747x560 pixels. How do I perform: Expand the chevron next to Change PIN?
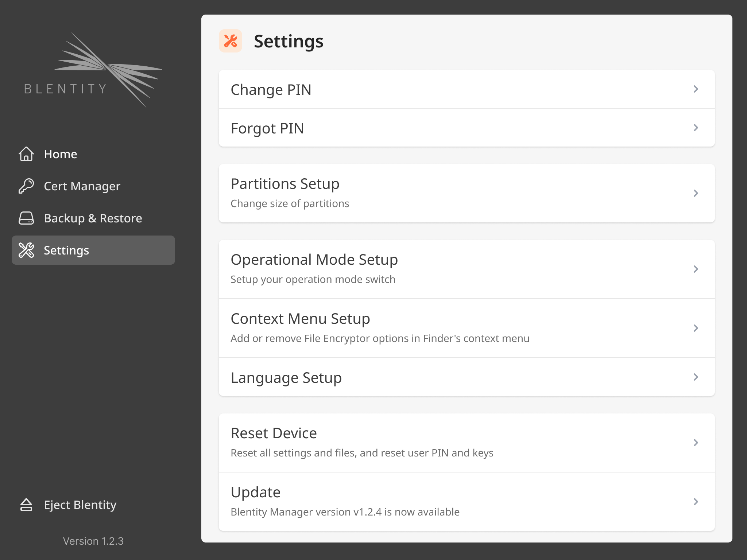696,89
